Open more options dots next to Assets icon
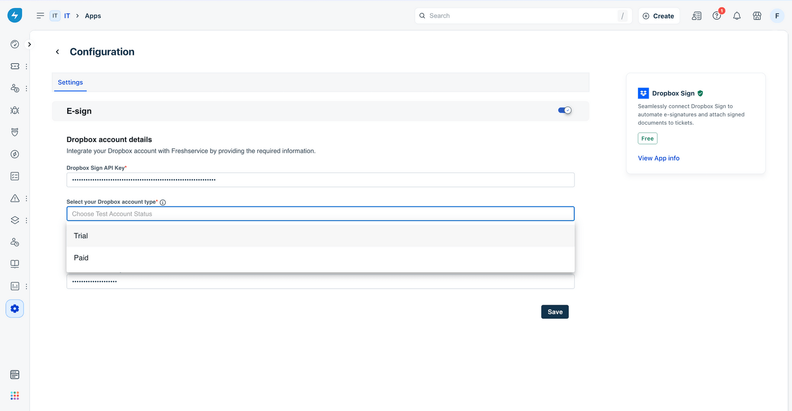The height and width of the screenshot is (411, 792). click(26, 220)
